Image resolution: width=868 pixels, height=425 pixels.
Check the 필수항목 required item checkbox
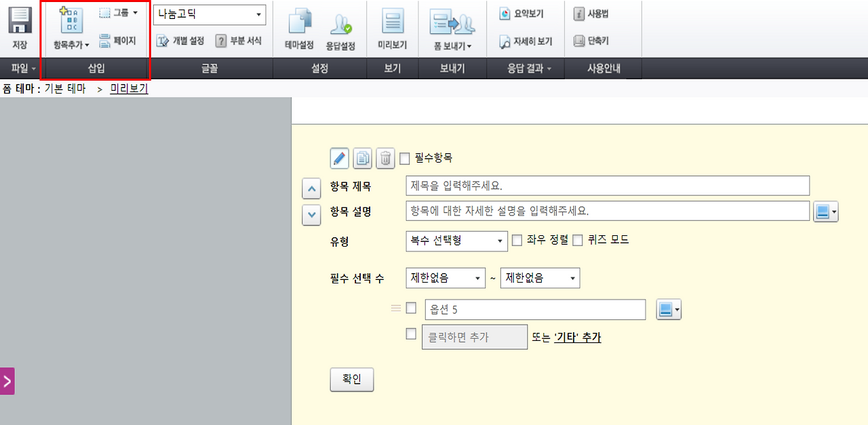coord(404,158)
